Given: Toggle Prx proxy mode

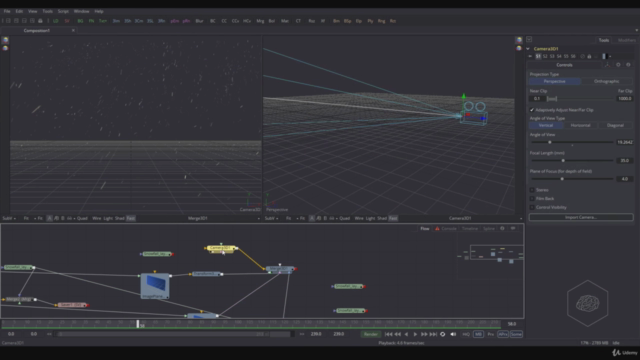Looking at the screenshot, I should click(x=491, y=334).
